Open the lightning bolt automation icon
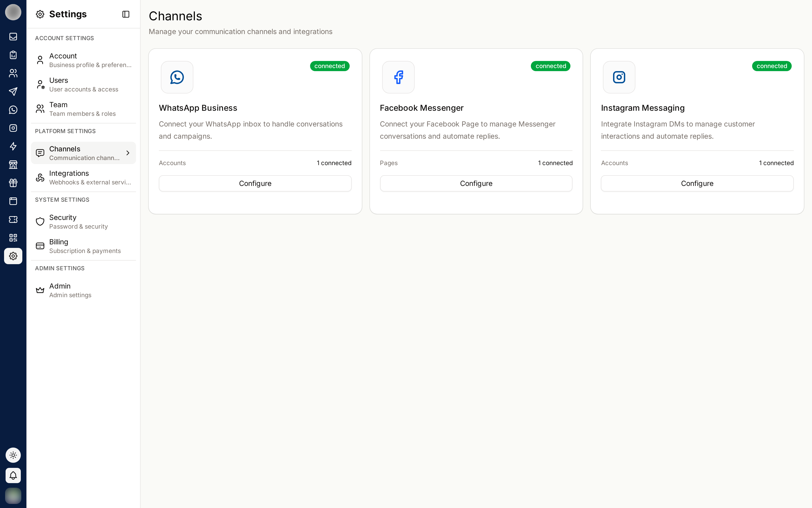 coord(13,147)
